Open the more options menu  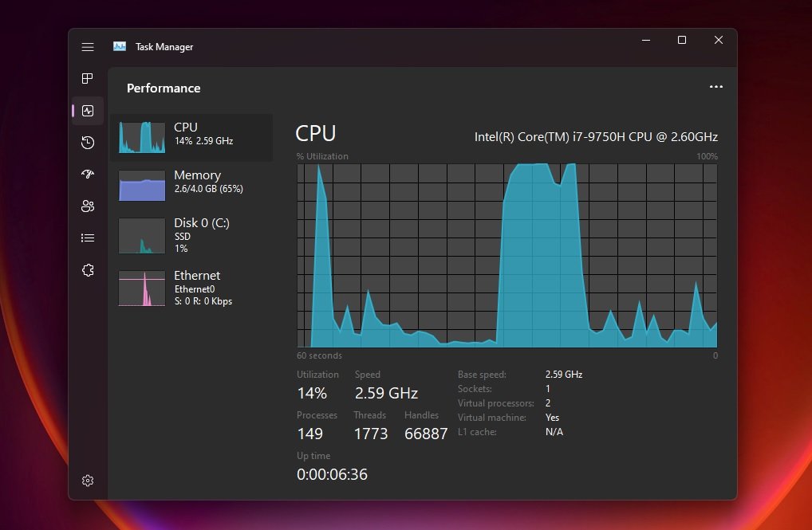pos(715,87)
